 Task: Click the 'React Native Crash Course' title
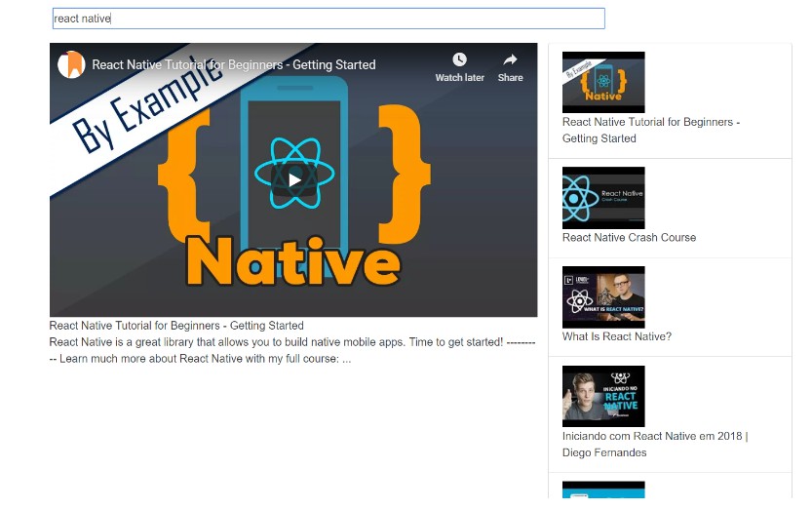coord(629,237)
